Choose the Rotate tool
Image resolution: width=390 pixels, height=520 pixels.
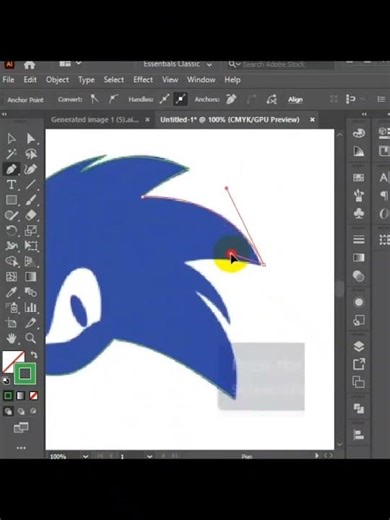[11, 230]
